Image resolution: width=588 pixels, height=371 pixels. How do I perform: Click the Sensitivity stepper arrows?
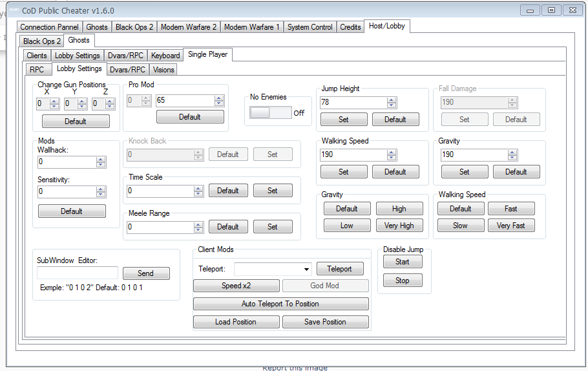(101, 192)
